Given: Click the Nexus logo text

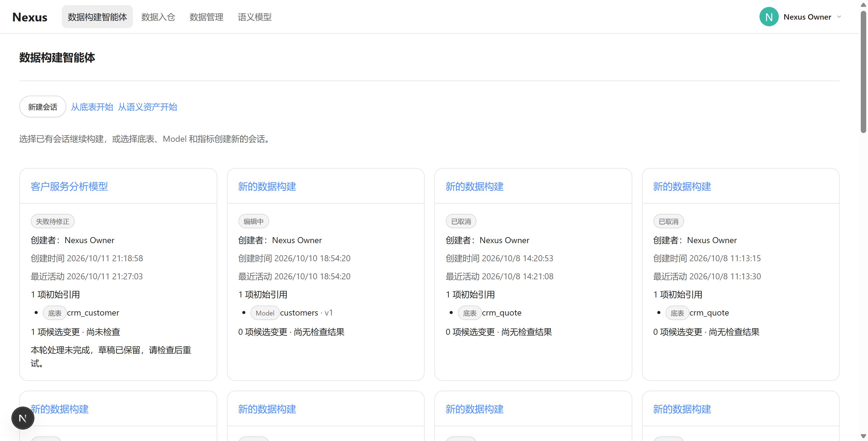Looking at the screenshot, I should coord(30,17).
